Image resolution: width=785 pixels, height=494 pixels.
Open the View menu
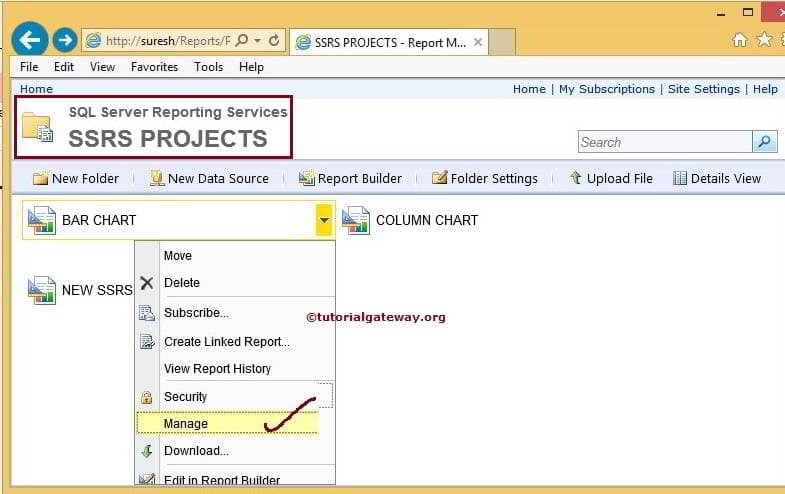tap(102, 67)
